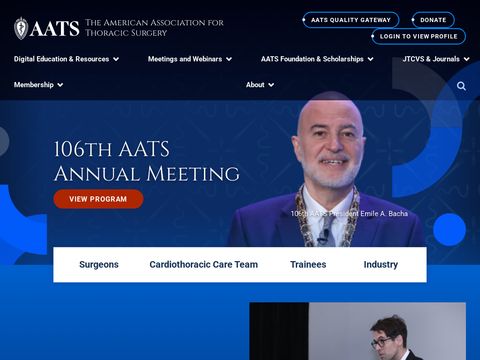Open the speaker video thumbnail
Viewport: 480px width, 360px height.
coord(358,331)
